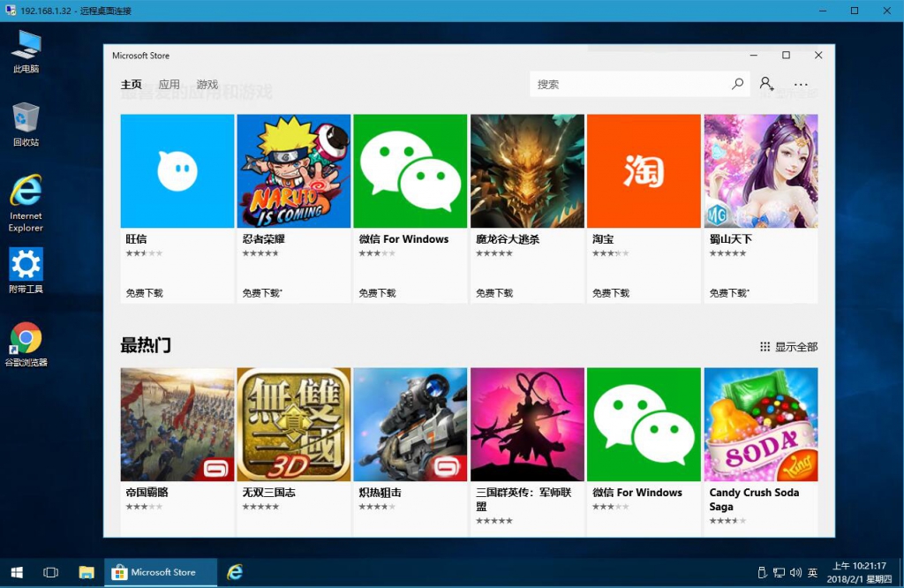Click the 帝国霸略 title text
Image resolution: width=904 pixels, height=588 pixels.
[147, 493]
